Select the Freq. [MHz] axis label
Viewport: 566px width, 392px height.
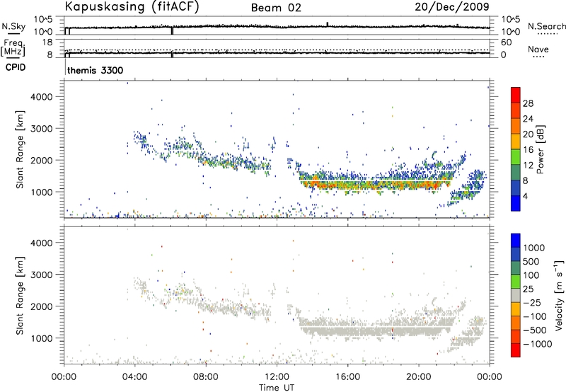pos(13,47)
